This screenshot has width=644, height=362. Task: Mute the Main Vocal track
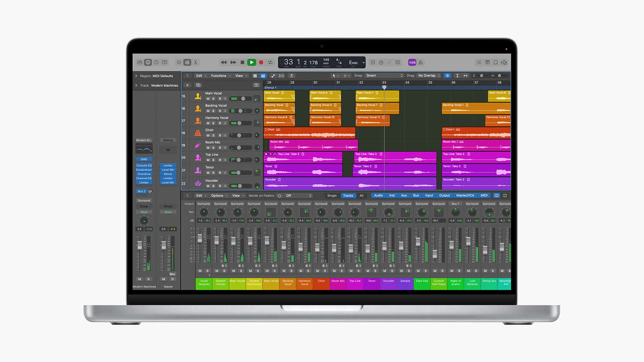[208, 99]
